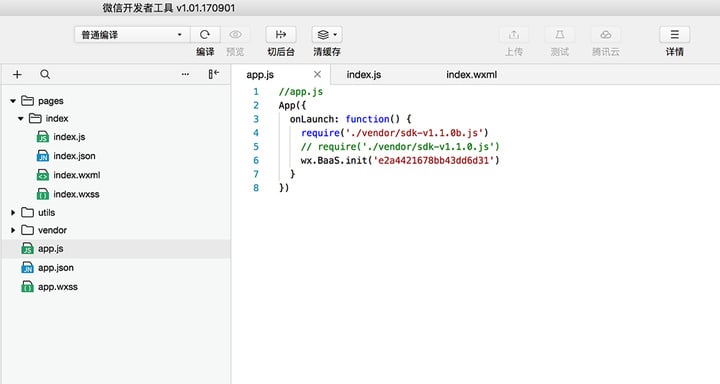Click the index.wxss file icon
This screenshot has width=720, height=384.
[x=43, y=194]
